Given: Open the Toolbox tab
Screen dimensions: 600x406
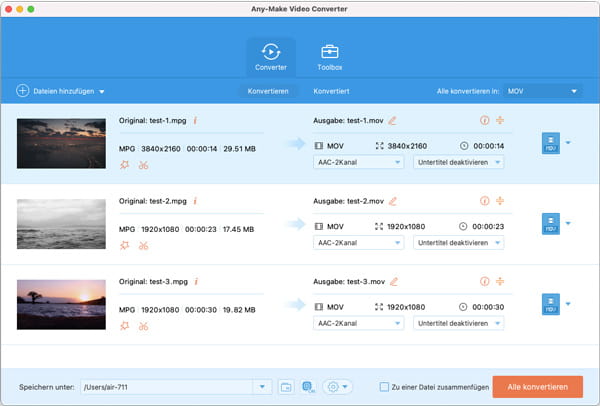Looking at the screenshot, I should 329,57.
